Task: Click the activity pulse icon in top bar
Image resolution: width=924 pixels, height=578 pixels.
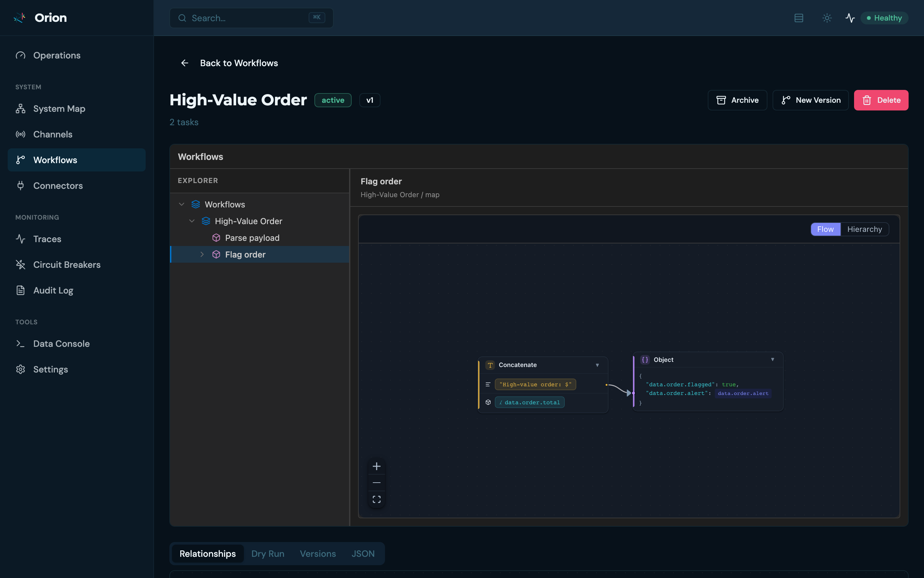Action: point(850,18)
